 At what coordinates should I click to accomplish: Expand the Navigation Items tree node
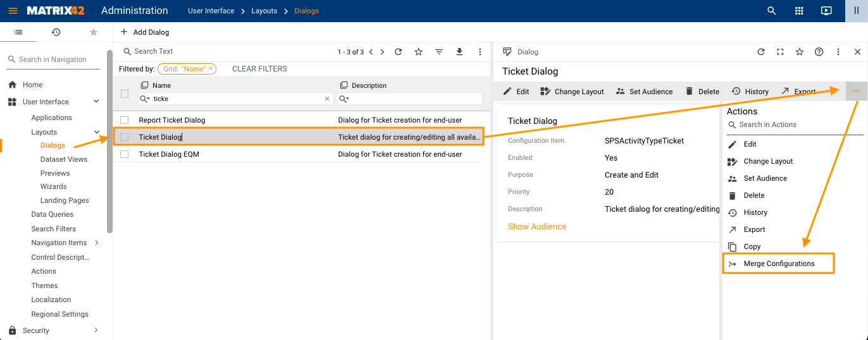[96, 243]
